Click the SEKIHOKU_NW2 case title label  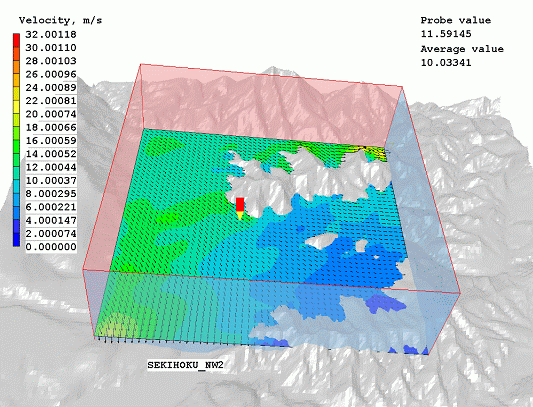coord(185,365)
